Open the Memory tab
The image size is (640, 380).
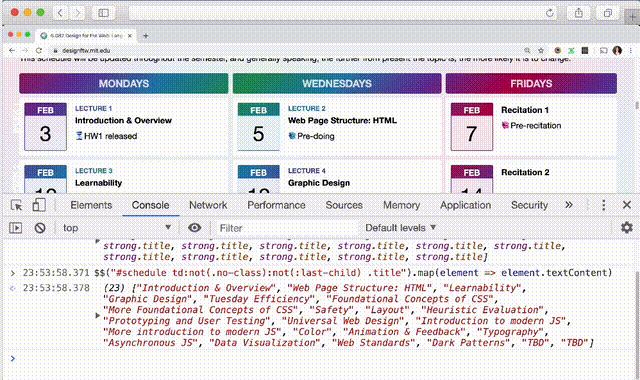pyautogui.click(x=401, y=205)
